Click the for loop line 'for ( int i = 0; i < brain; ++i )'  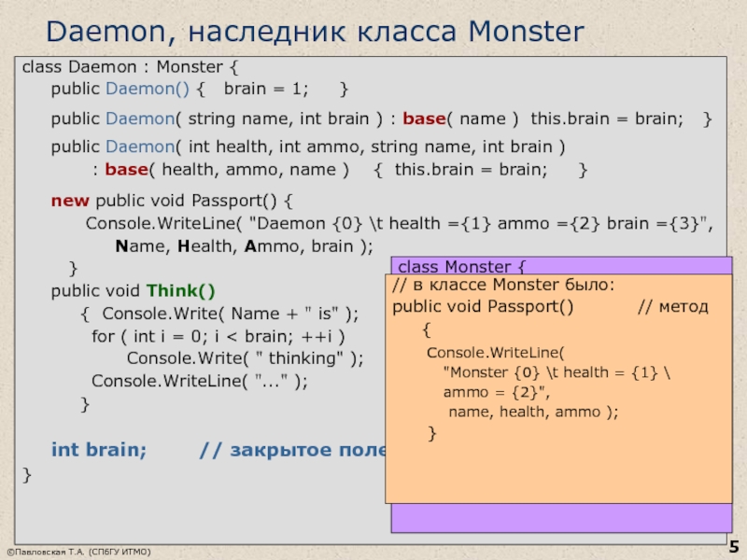tap(218, 337)
